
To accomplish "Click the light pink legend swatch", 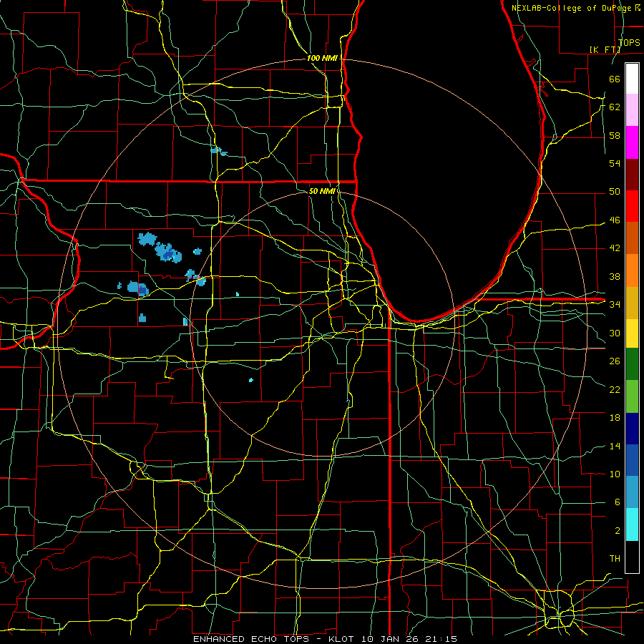I will point(632,110).
